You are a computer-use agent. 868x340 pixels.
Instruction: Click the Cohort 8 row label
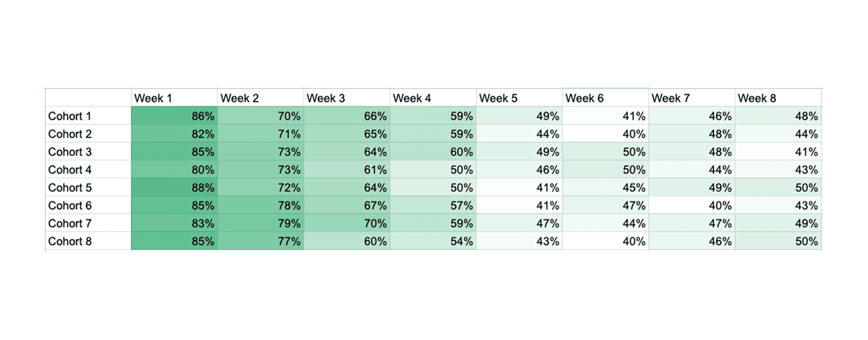88,241
